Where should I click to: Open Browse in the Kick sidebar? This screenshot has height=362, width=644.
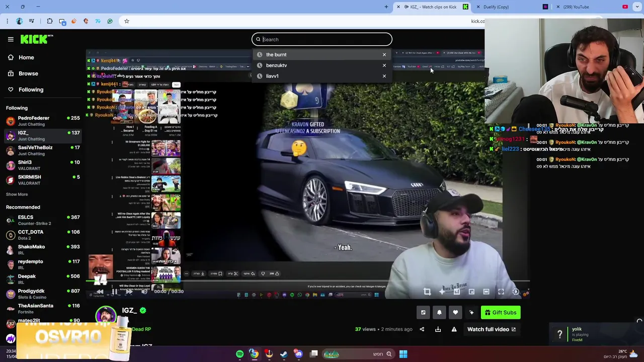tap(28, 73)
